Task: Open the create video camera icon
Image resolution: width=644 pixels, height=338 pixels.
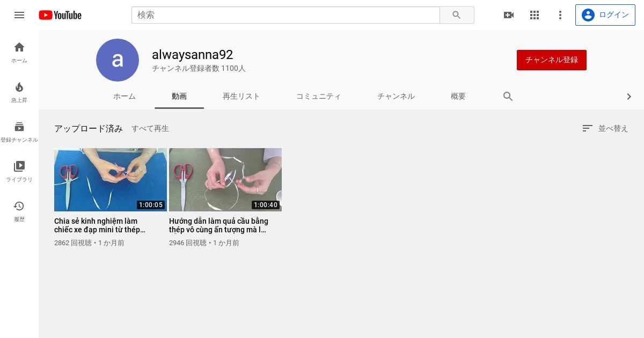Action: coord(509,15)
